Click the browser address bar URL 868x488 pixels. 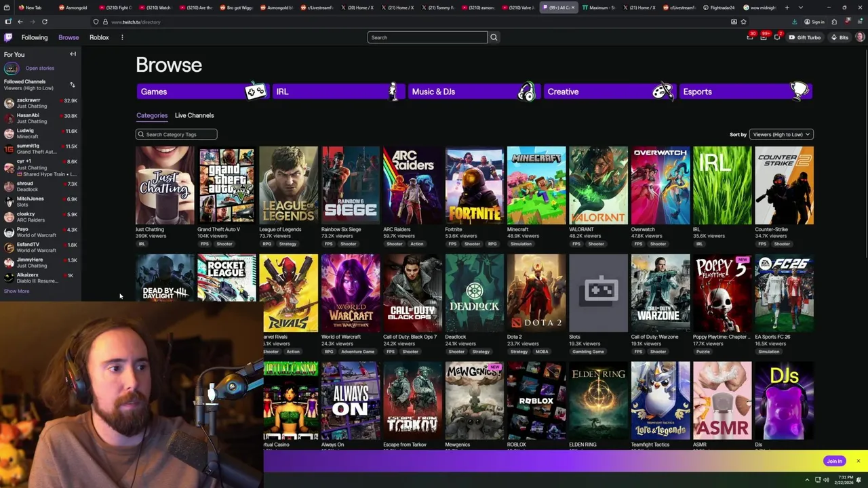coord(136,22)
